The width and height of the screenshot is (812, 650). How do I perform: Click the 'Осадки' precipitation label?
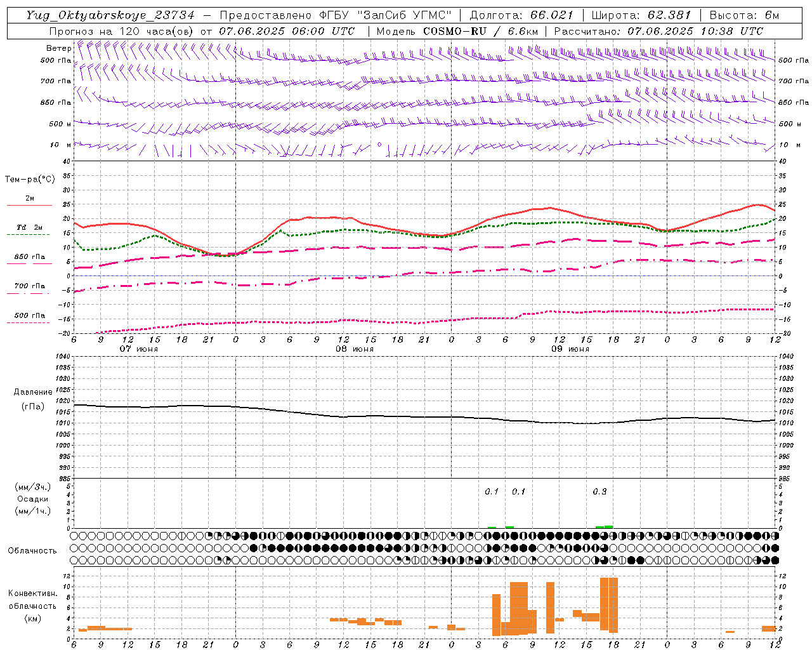[33, 499]
